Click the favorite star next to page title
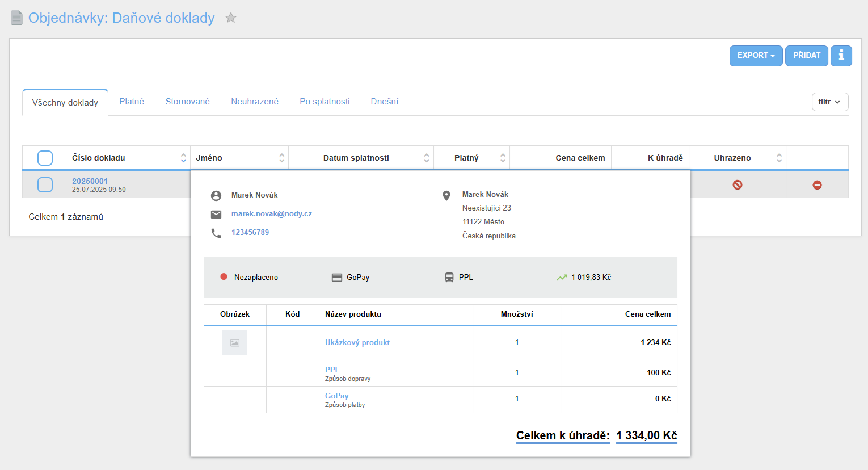Image resolution: width=868 pixels, height=470 pixels. coord(231,18)
